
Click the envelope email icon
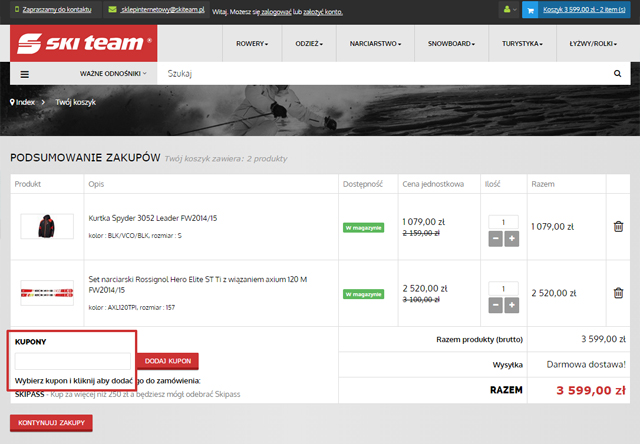coord(112,9)
